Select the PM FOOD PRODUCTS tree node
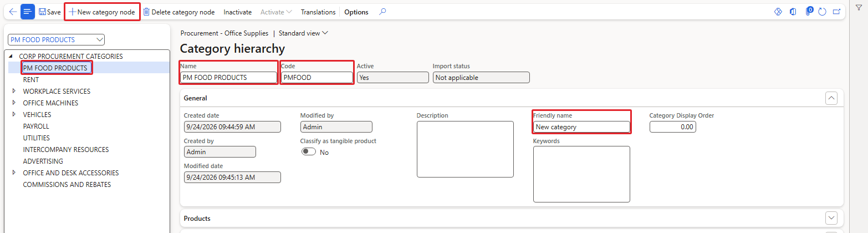Viewport: 868px width, 233px height. pos(55,68)
